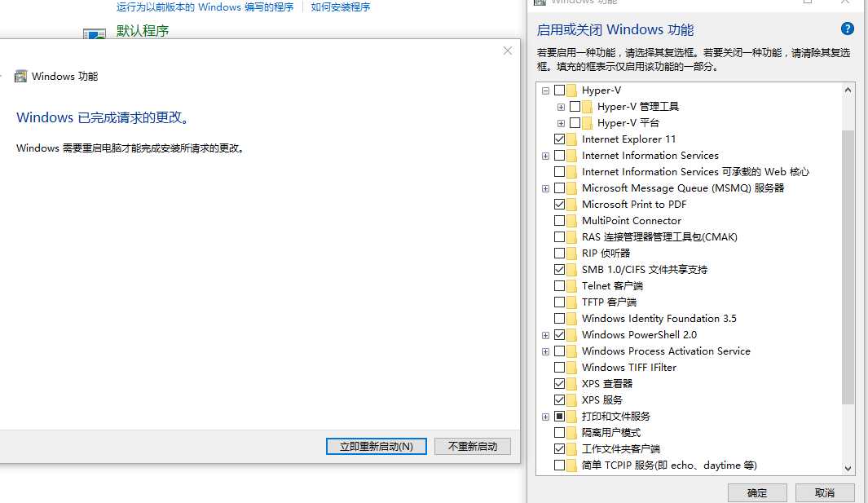Image resolution: width=868 pixels, height=503 pixels.
Task: Select TFTP 客户端 row text
Action: tap(609, 302)
